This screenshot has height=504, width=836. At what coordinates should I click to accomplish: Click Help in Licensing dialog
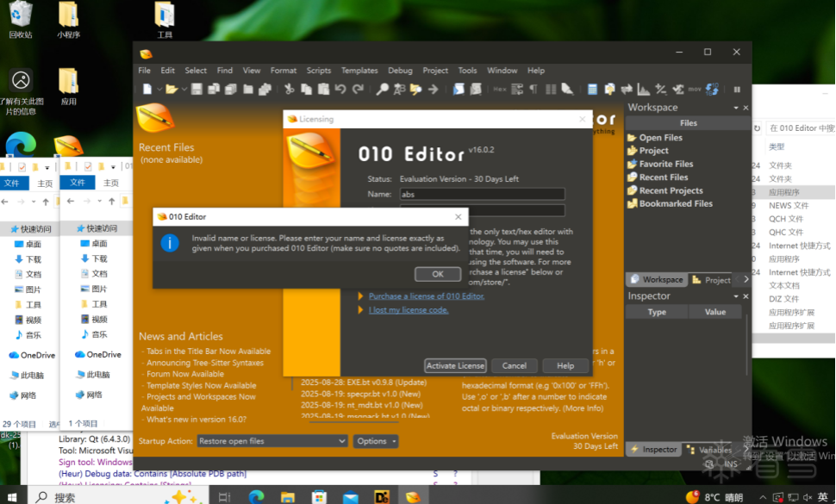(x=565, y=365)
